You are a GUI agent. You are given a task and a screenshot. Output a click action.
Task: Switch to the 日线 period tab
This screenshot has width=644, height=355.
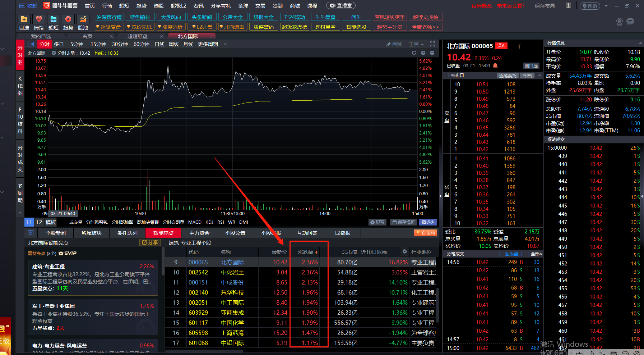[x=159, y=44]
